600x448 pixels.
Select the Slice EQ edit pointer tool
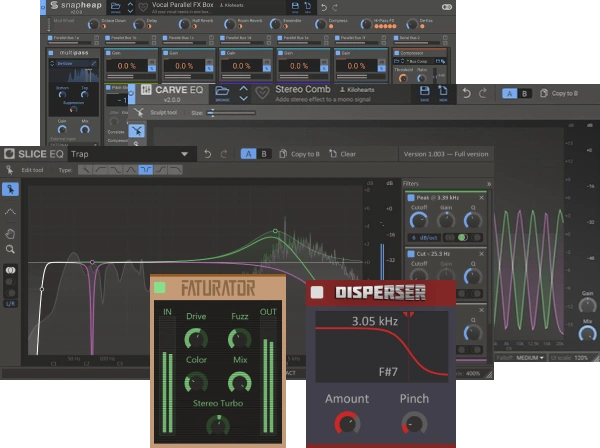click(10, 189)
